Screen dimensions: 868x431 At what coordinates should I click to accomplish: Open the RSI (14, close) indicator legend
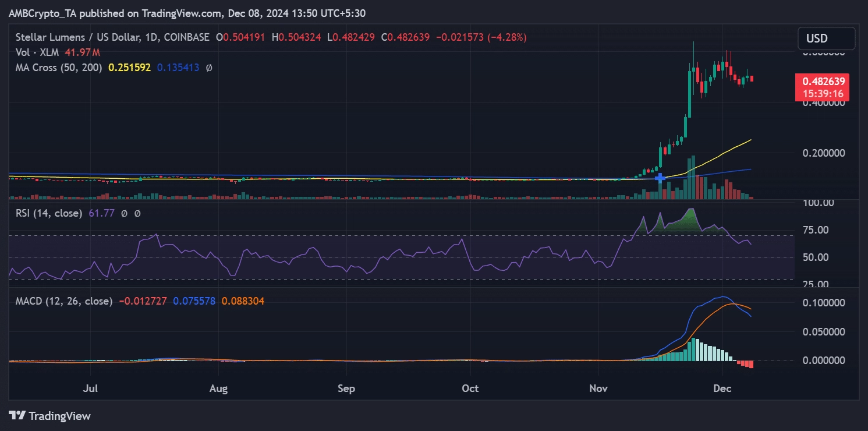(49, 213)
